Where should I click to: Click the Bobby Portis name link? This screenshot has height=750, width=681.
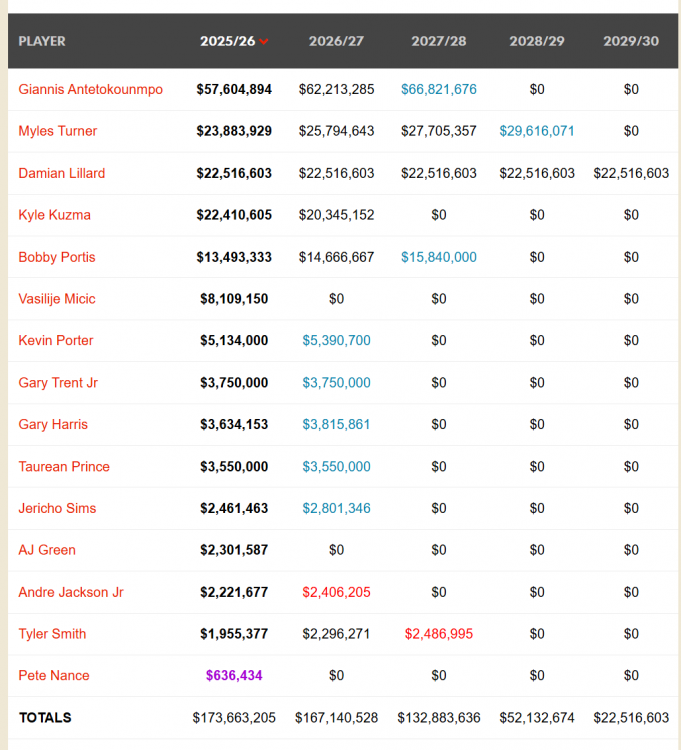click(57, 257)
